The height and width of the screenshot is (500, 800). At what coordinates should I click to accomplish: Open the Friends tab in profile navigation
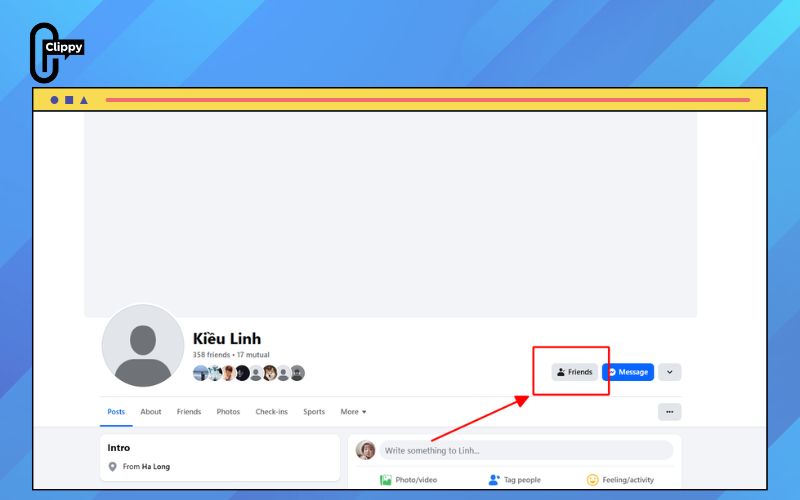click(189, 412)
